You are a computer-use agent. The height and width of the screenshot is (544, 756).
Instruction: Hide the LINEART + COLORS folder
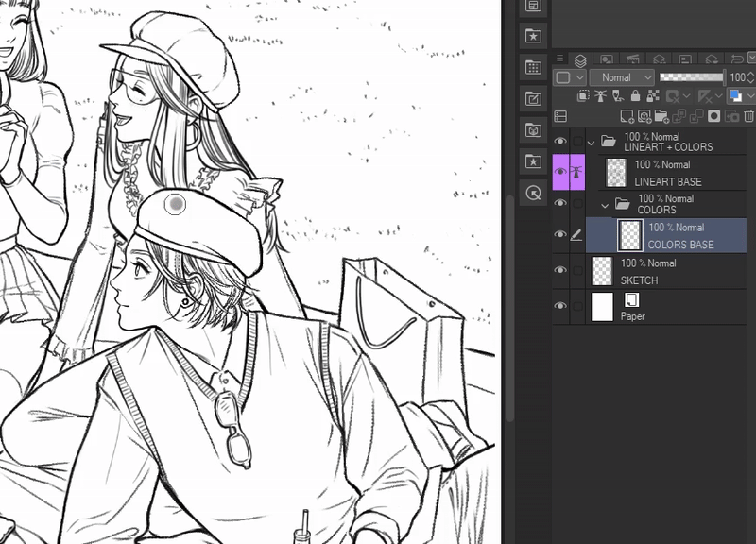point(560,141)
